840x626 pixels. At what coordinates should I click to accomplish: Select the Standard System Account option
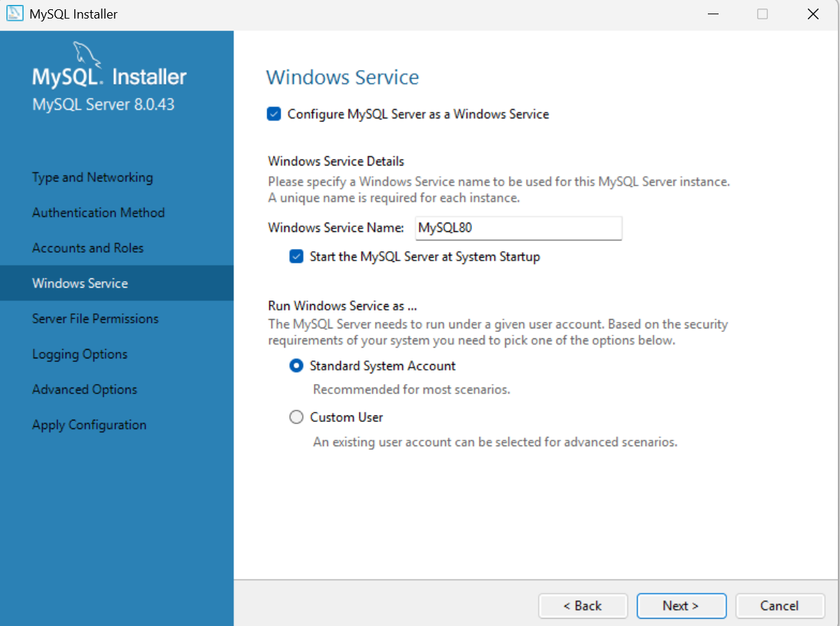pos(296,365)
